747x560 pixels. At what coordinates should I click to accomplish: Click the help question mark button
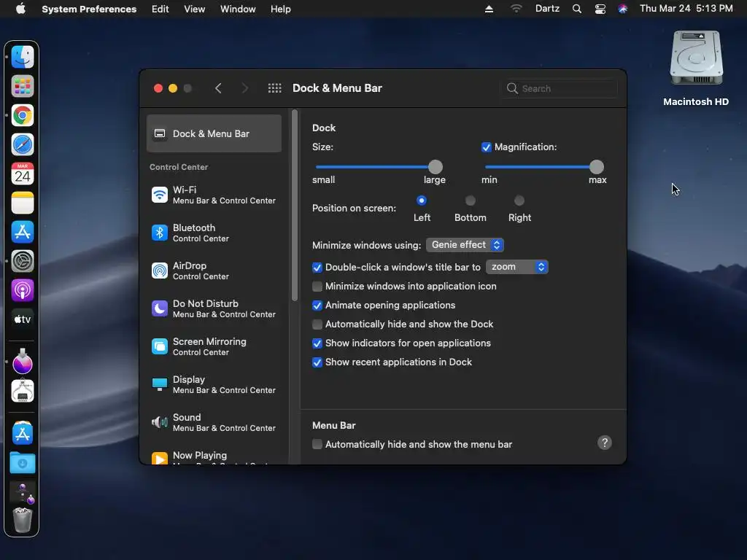(605, 443)
